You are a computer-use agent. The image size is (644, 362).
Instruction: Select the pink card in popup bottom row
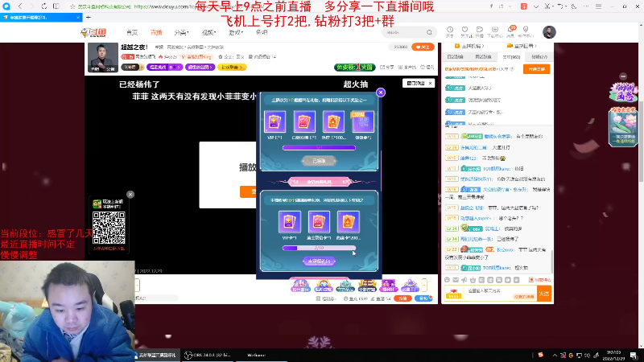point(319,222)
